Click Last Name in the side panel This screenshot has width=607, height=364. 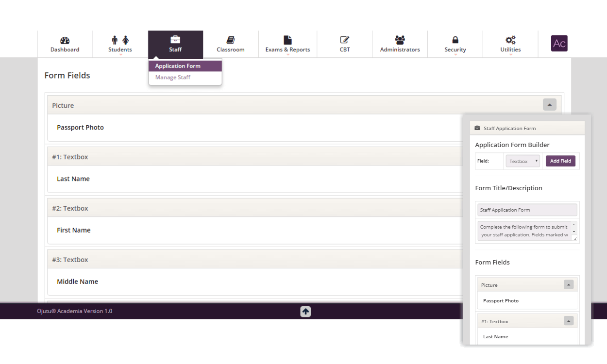[496, 337]
